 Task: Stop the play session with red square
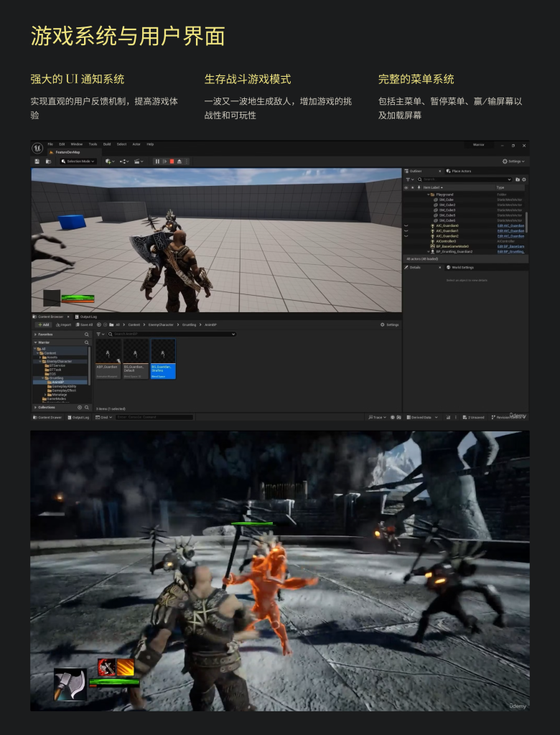click(172, 161)
